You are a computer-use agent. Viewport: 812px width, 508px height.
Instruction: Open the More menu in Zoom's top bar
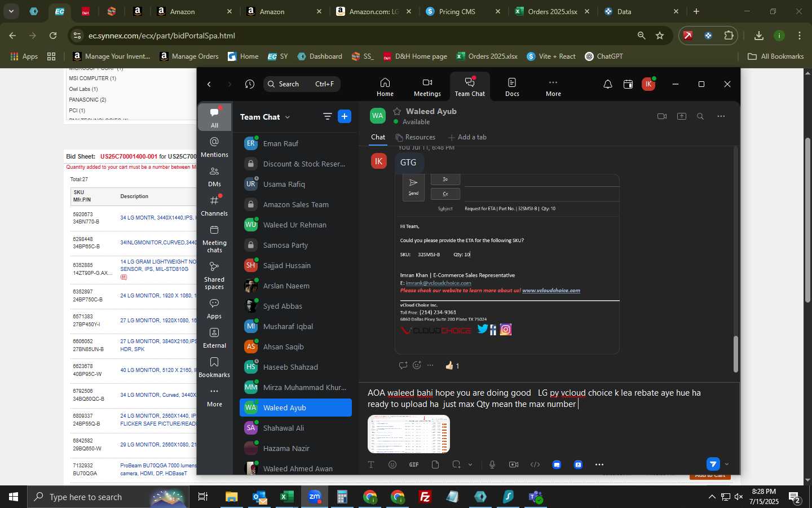553,87
